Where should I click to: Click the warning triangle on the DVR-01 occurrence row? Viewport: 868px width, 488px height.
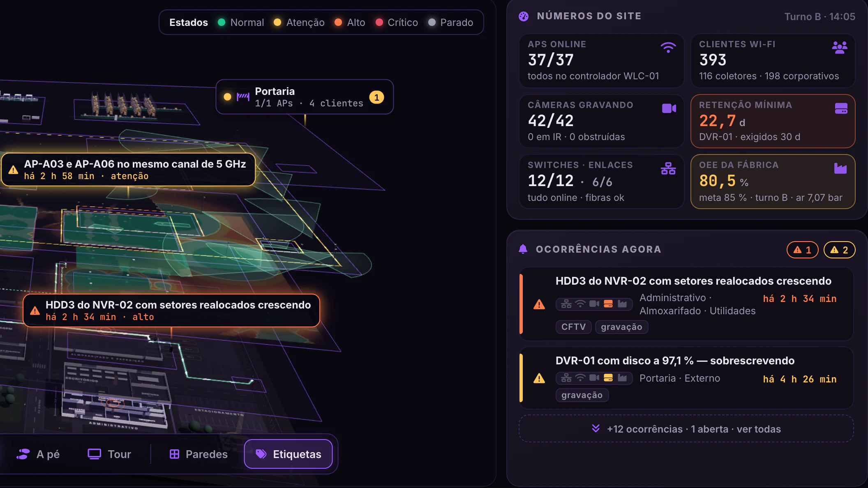(x=539, y=378)
